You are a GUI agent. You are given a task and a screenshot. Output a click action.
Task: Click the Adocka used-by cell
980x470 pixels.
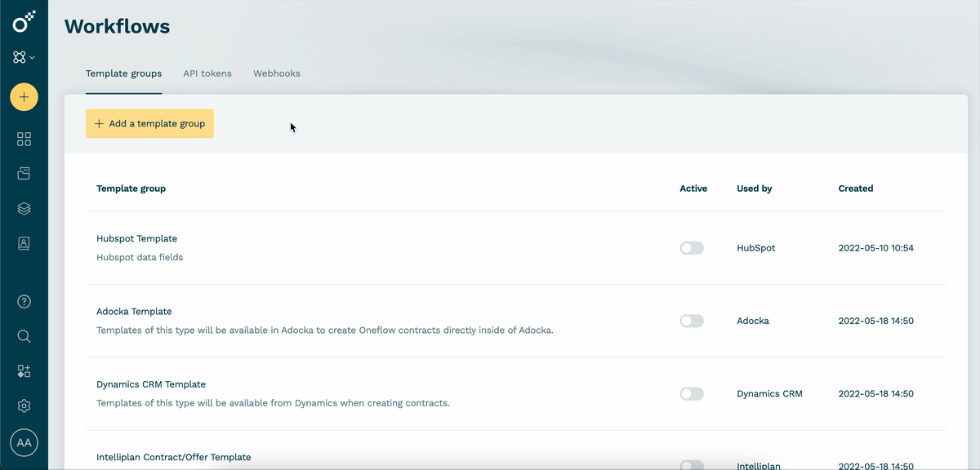click(753, 321)
